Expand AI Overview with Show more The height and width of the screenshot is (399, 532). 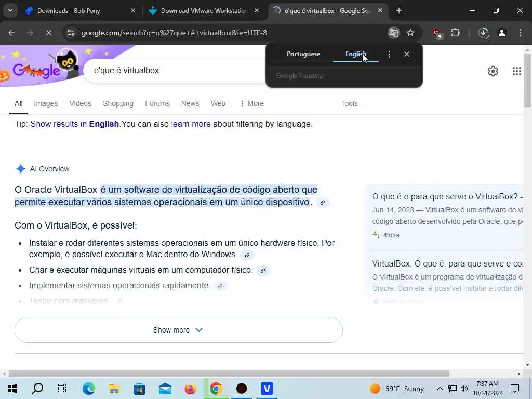[179, 330]
